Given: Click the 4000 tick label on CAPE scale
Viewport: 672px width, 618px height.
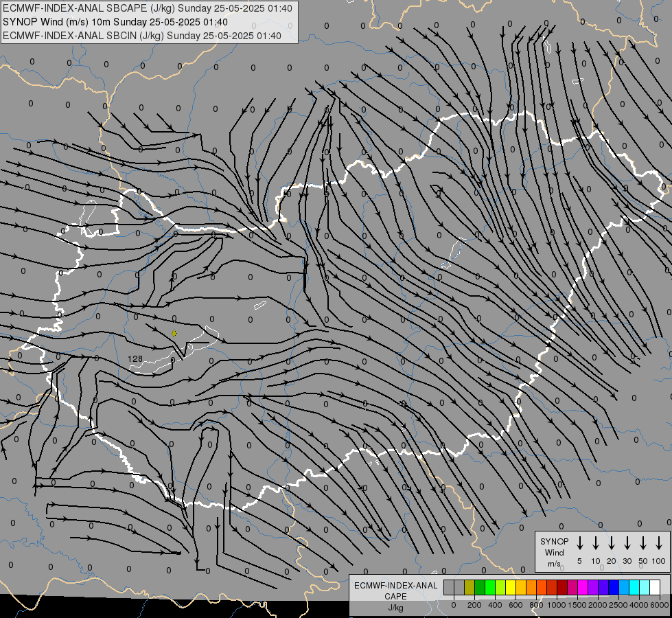Looking at the screenshot, I should 639,605.
